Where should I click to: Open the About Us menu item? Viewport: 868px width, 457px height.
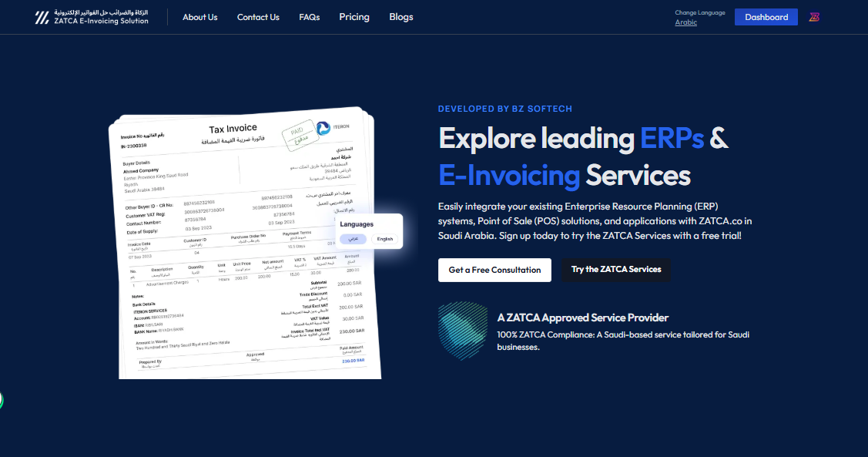199,17
